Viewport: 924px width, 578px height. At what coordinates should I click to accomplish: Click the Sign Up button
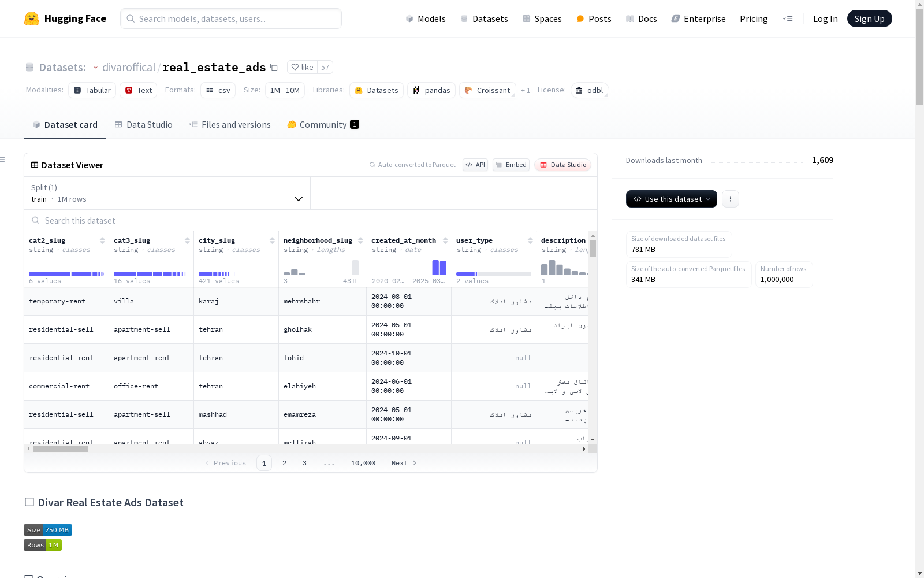[869, 18]
